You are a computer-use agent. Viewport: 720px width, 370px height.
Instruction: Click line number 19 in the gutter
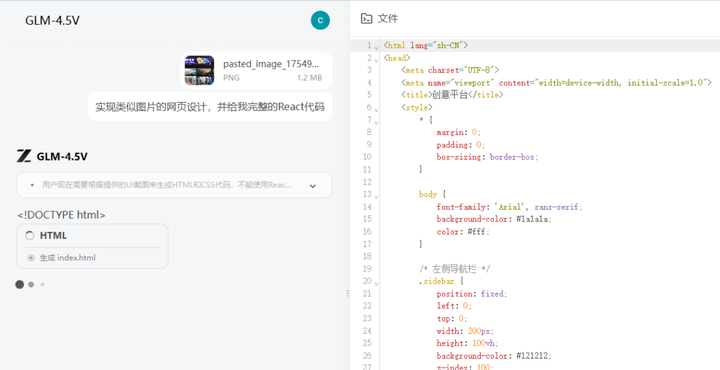tap(367, 269)
